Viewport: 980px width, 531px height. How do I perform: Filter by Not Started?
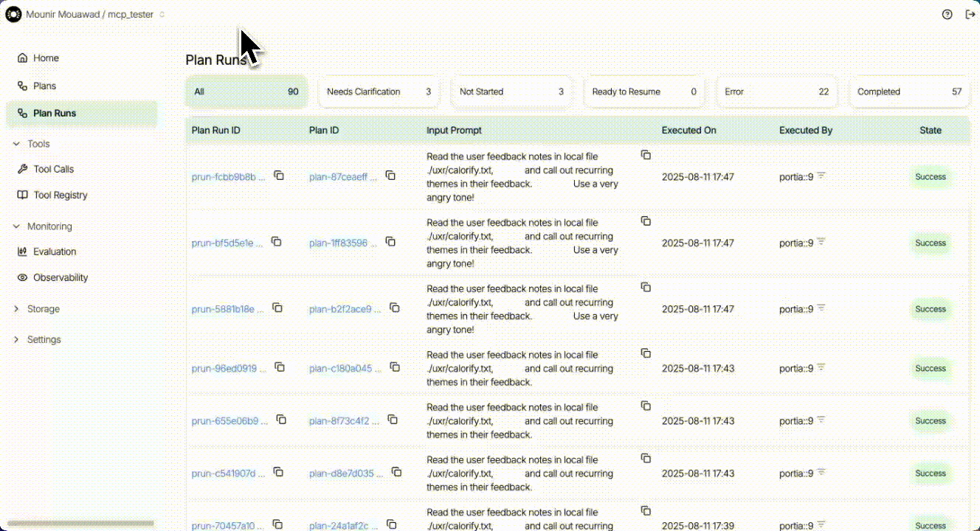coord(511,91)
